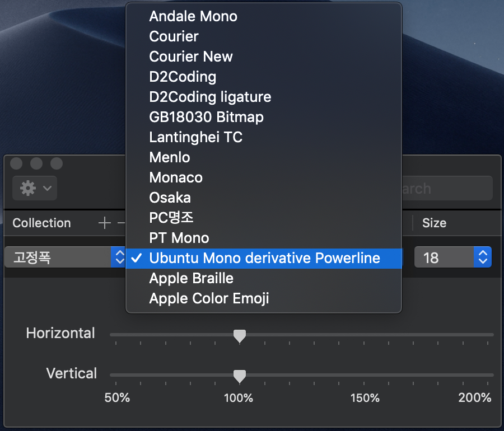Open the gear actions menu
Image resolution: width=504 pixels, height=431 pixels.
coord(35,188)
